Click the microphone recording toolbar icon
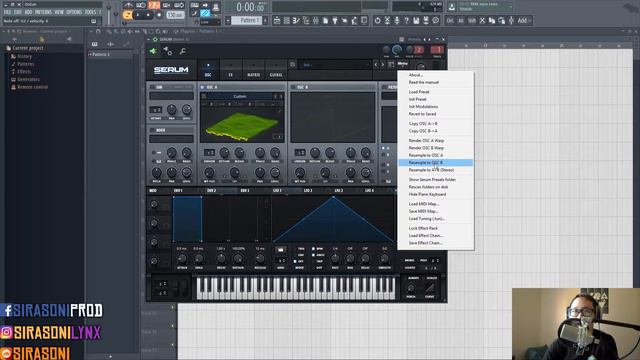The image size is (640, 360). 397,20
